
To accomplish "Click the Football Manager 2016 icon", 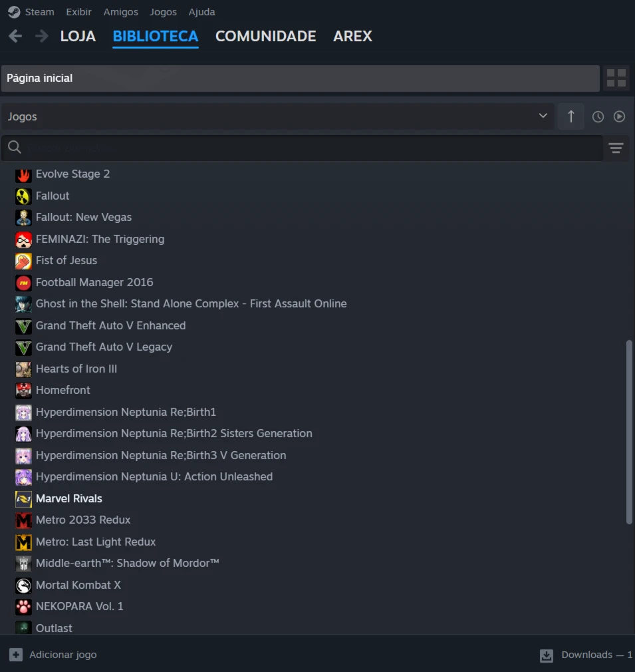I will pos(23,283).
